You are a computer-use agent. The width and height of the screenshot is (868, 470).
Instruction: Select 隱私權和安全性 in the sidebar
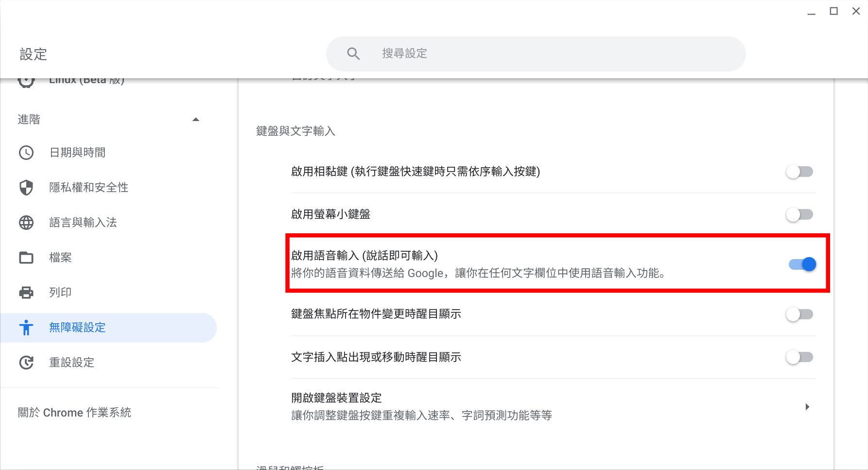pyautogui.click(x=88, y=188)
